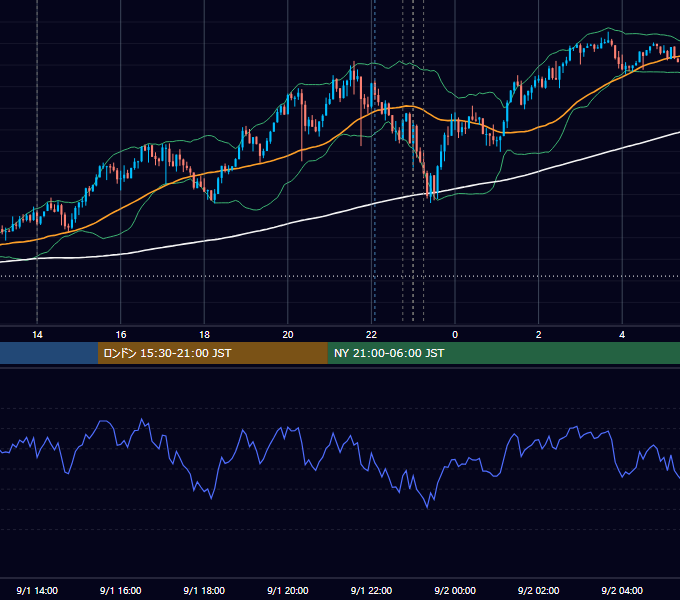This screenshot has width=680, height=600.
Task: Click the 9/2 04:00 time label
Action: (622, 590)
